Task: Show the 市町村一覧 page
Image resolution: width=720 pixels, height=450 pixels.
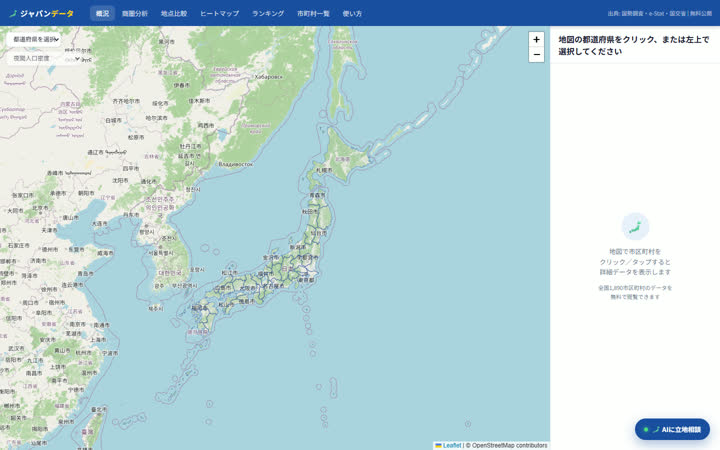Action: coord(313,13)
